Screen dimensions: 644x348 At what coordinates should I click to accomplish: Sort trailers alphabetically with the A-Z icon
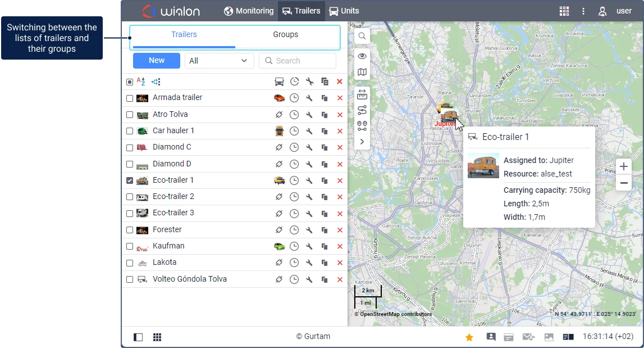pyautogui.click(x=141, y=82)
